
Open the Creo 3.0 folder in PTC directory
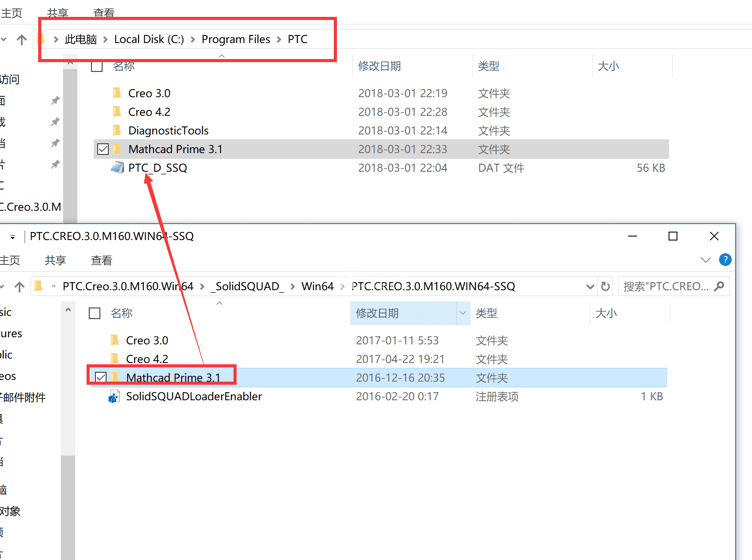point(149,93)
